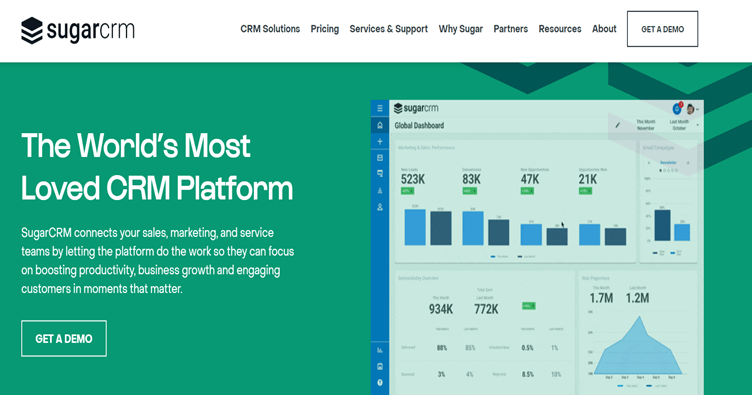Open the CRM Solutions menu
This screenshot has width=752, height=395.
pyautogui.click(x=270, y=29)
